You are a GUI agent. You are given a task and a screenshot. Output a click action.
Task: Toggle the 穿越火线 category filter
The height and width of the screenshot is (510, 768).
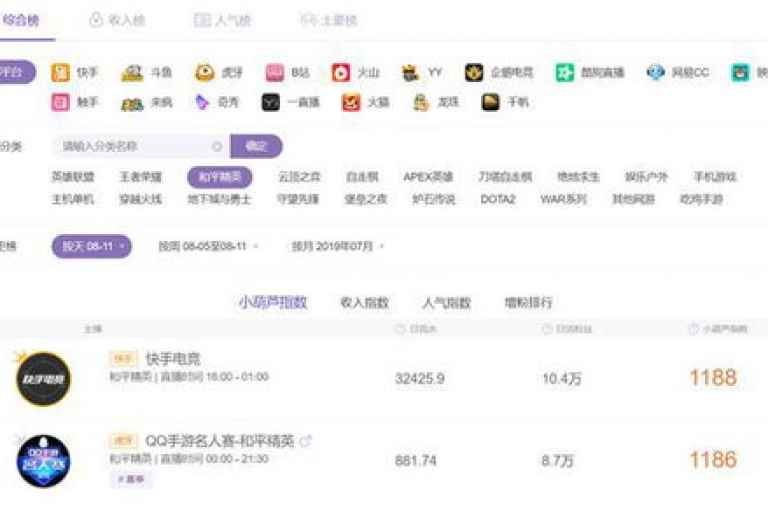coord(141,199)
